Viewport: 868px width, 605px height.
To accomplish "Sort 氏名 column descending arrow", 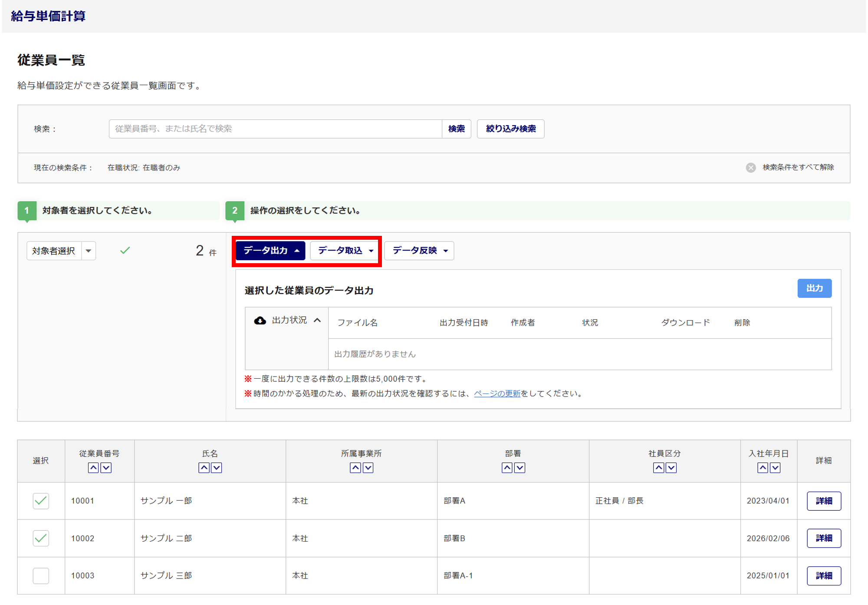I will (x=216, y=467).
